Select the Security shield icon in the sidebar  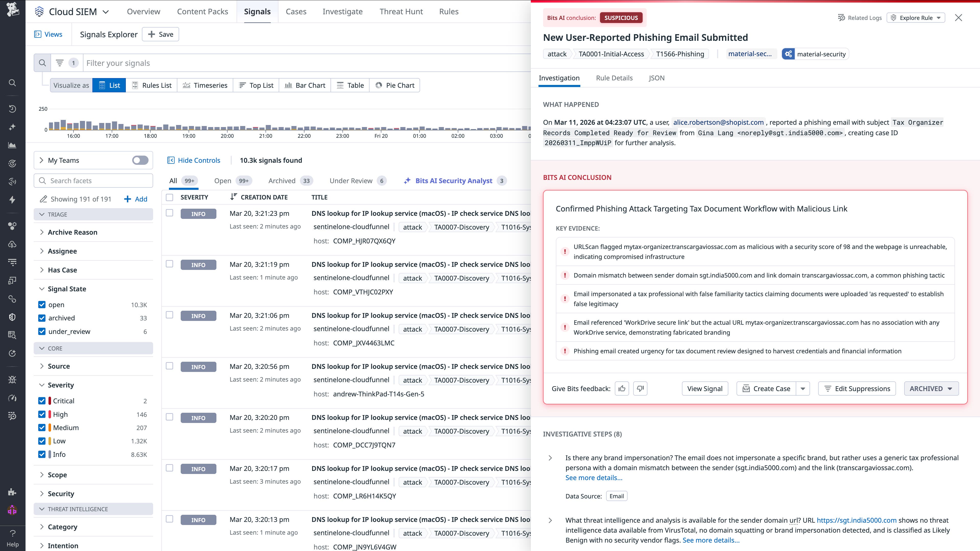click(12, 317)
